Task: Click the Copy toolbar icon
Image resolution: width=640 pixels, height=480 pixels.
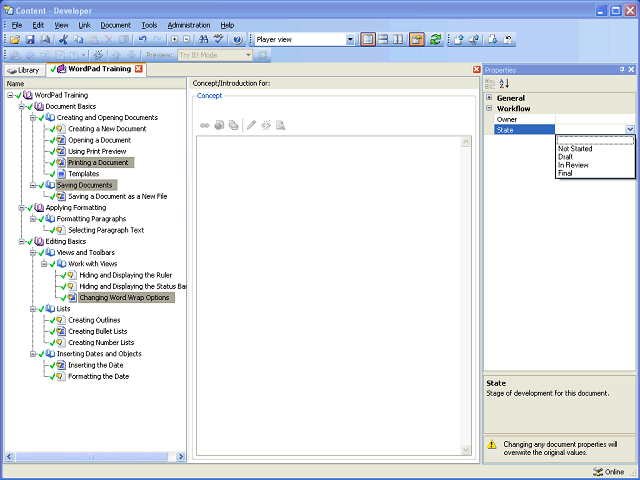Action: (78, 40)
